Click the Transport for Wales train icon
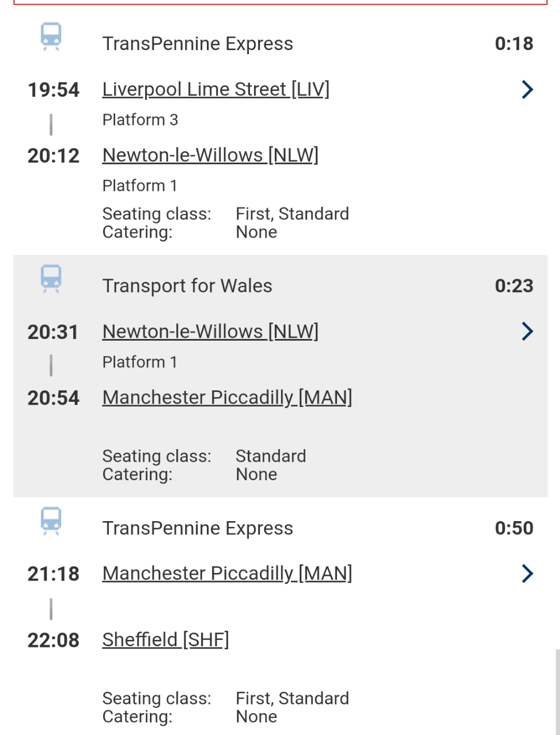This screenshot has width=560, height=735. point(51,279)
